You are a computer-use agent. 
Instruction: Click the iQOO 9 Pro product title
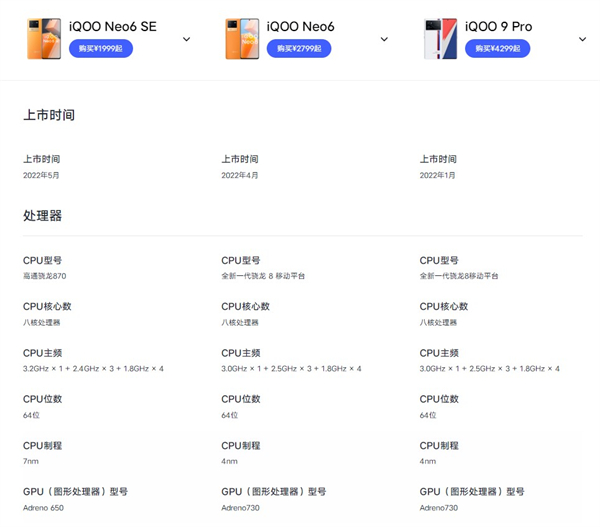click(x=498, y=26)
